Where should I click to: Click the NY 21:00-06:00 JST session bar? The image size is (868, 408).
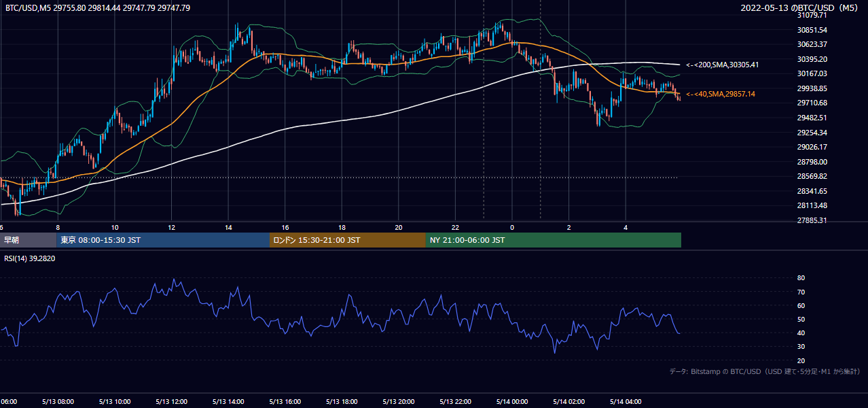[554, 240]
